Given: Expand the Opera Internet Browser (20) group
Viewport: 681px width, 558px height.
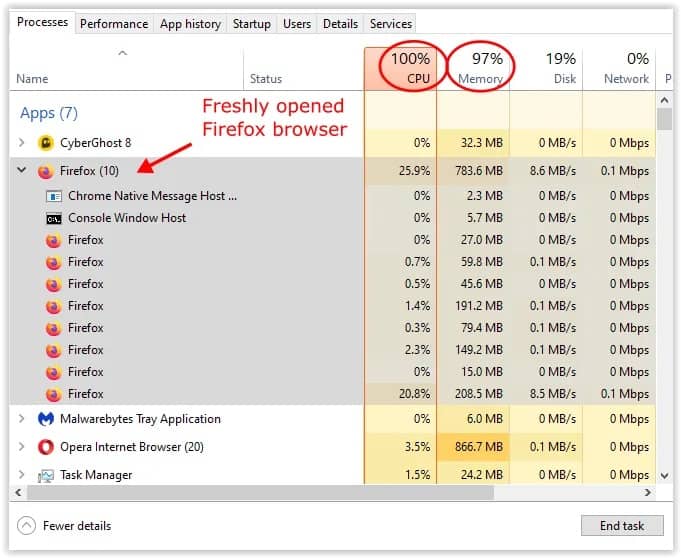Looking at the screenshot, I should click(21, 446).
